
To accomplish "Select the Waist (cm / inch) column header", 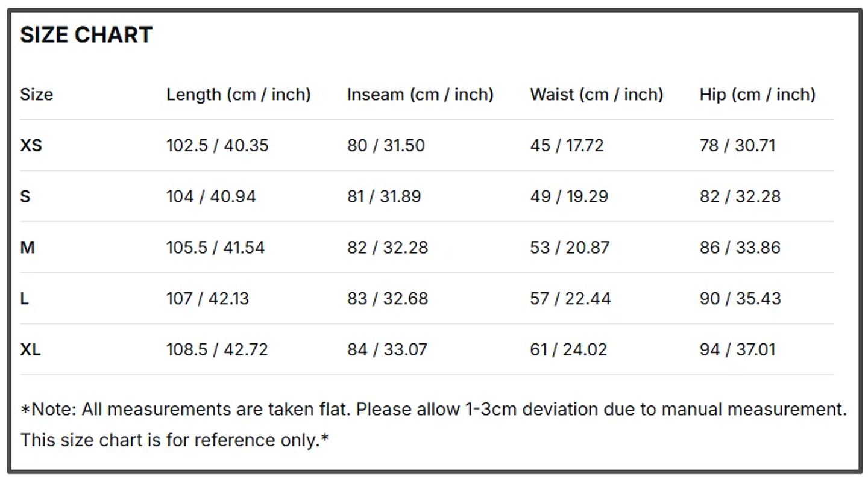I will pos(596,95).
